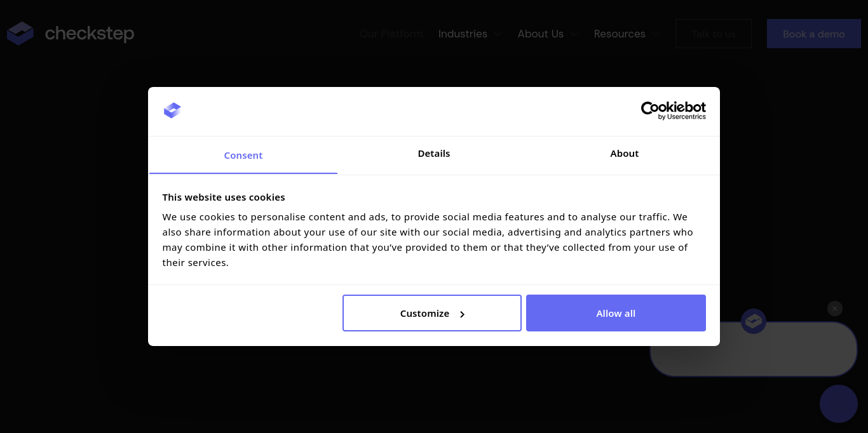Dismiss chat popup with the X icon
The image size is (868, 433).
click(x=835, y=309)
